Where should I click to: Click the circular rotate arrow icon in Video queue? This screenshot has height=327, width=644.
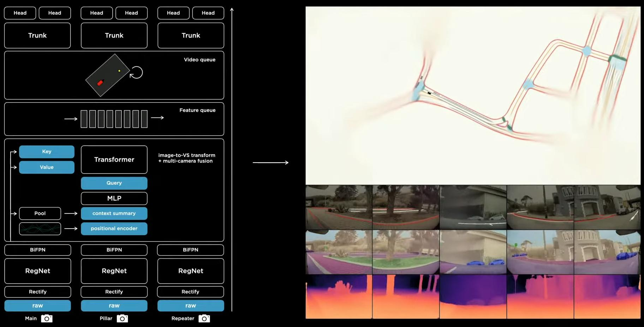point(136,73)
